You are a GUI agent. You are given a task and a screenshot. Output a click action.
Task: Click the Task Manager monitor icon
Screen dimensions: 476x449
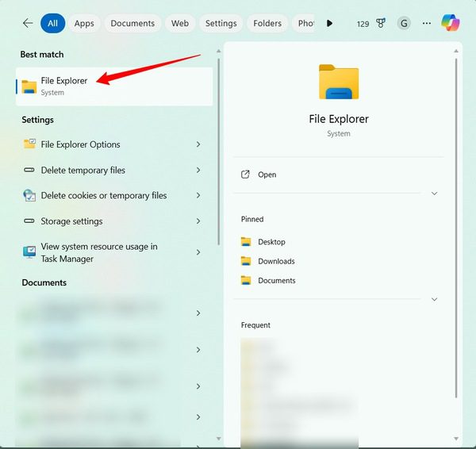[x=29, y=252]
